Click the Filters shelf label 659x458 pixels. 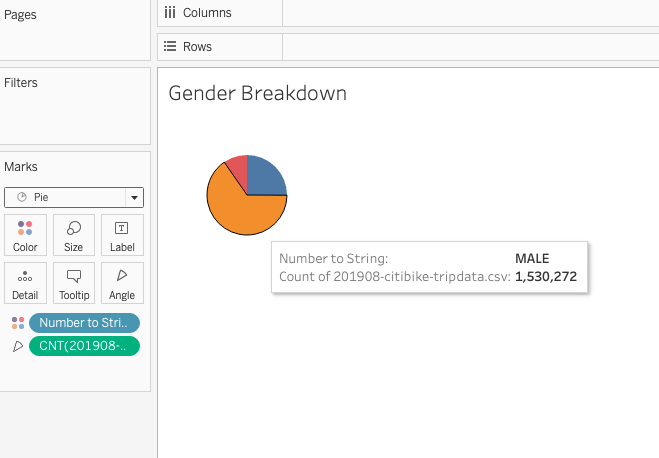(x=21, y=83)
